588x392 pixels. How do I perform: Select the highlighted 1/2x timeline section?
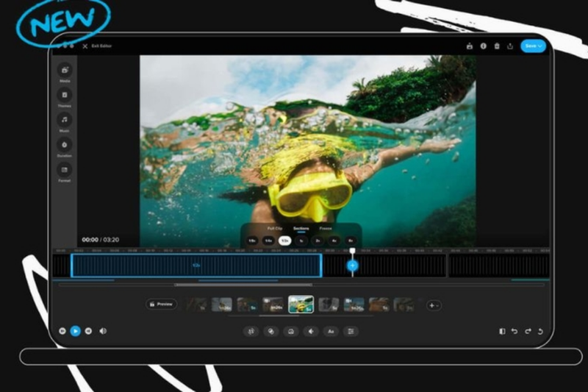tap(196, 266)
